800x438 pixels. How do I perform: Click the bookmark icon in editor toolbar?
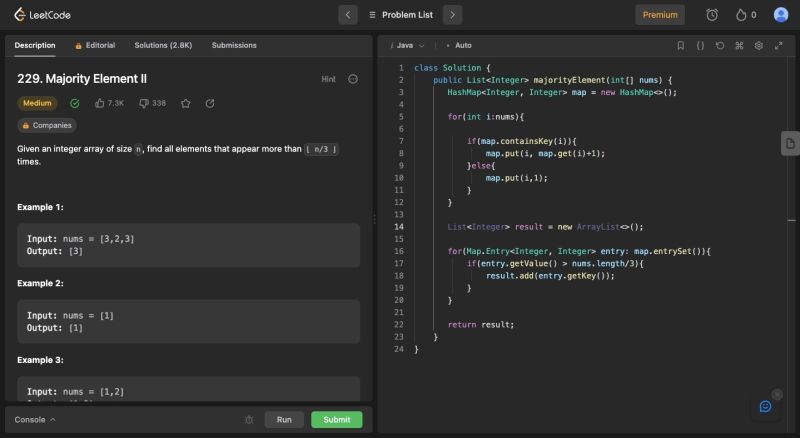point(681,45)
